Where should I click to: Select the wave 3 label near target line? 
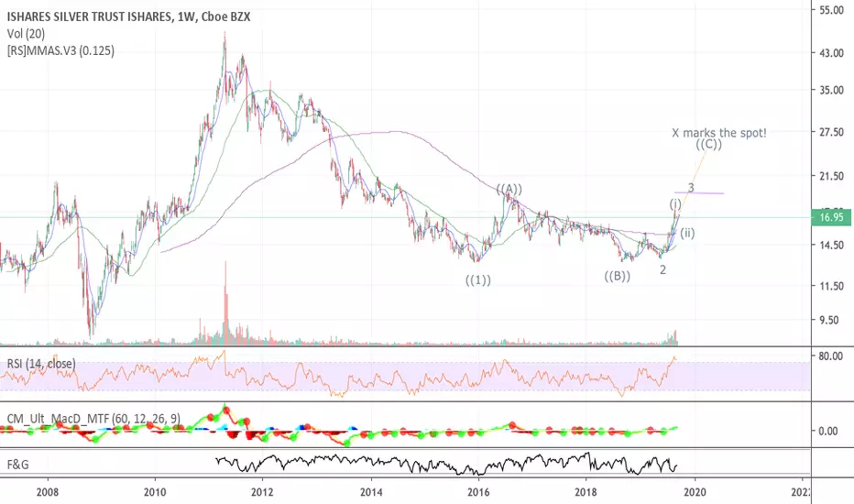click(691, 188)
